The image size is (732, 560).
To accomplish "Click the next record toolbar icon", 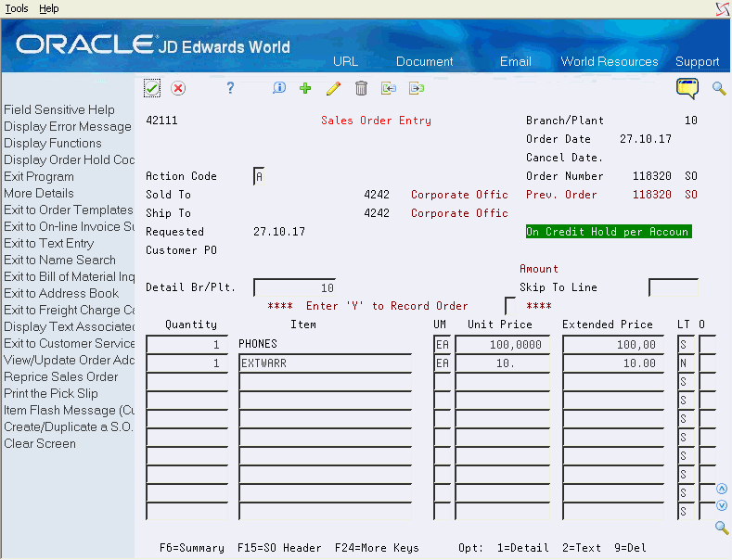I will [417, 88].
